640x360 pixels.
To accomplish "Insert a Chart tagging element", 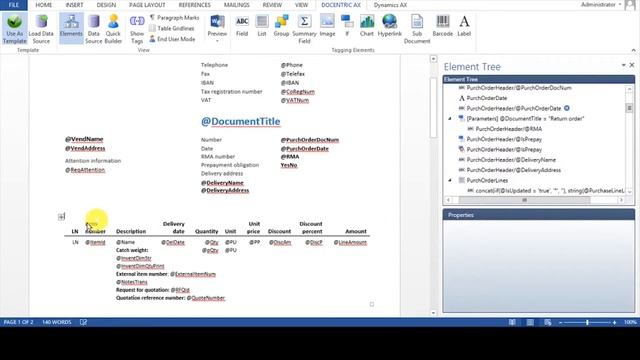I will pos(367,26).
